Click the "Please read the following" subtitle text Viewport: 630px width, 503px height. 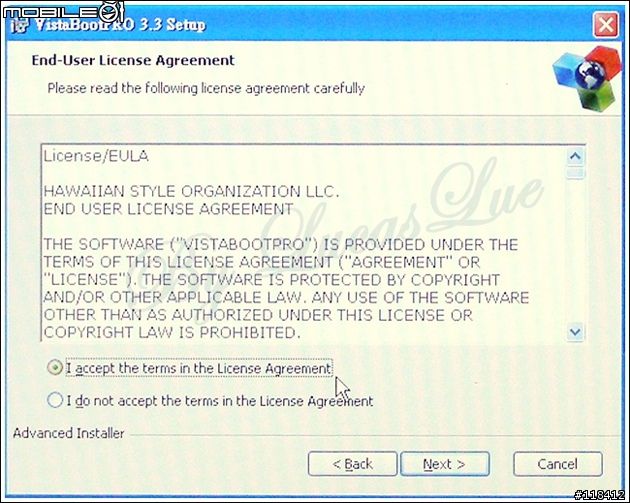(206, 88)
